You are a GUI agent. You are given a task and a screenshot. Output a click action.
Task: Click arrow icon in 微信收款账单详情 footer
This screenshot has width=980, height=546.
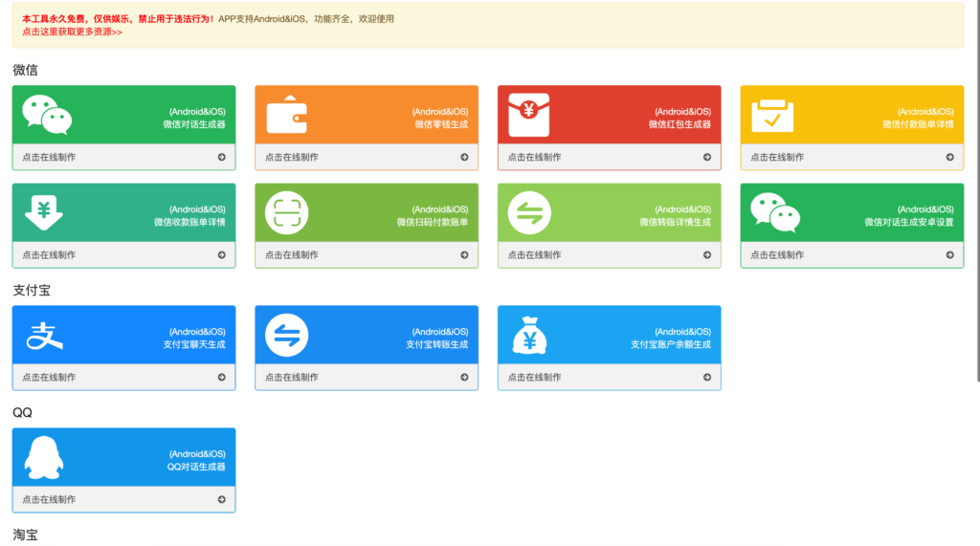[x=222, y=255]
